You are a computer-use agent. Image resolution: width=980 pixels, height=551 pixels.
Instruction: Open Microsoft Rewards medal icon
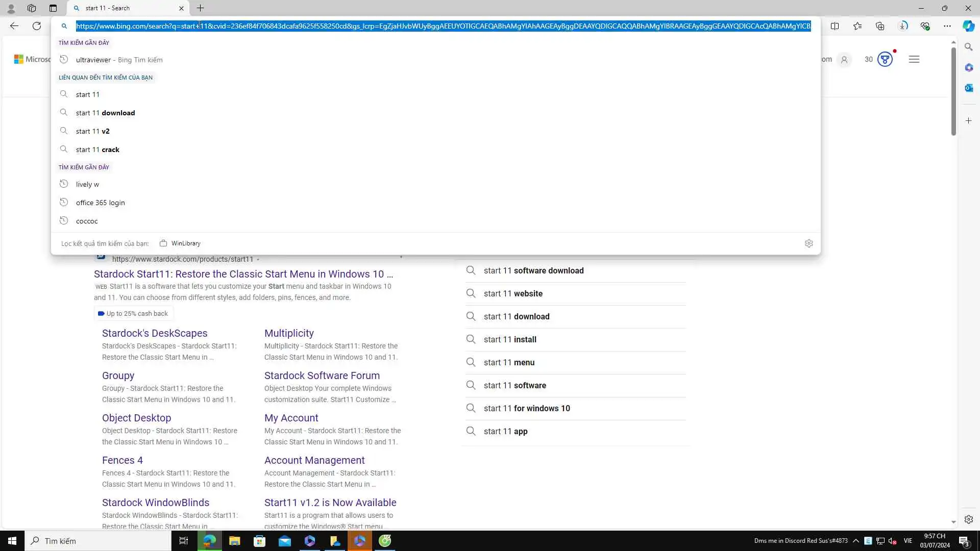coord(885,59)
